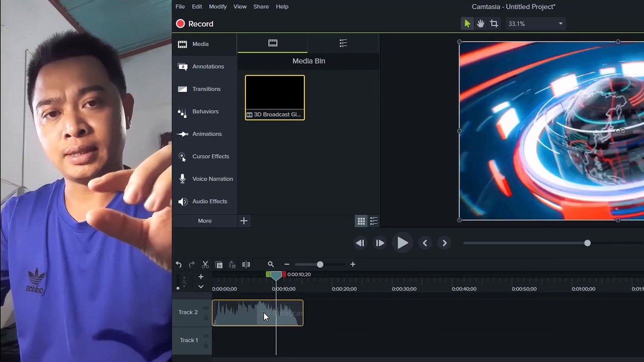The height and width of the screenshot is (362, 644).
Task: Click the red selection end handle
Action: click(x=283, y=275)
